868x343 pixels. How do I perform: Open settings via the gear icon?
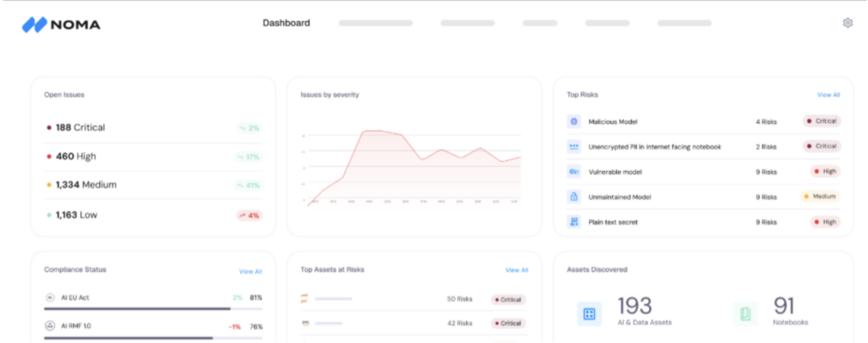(848, 23)
